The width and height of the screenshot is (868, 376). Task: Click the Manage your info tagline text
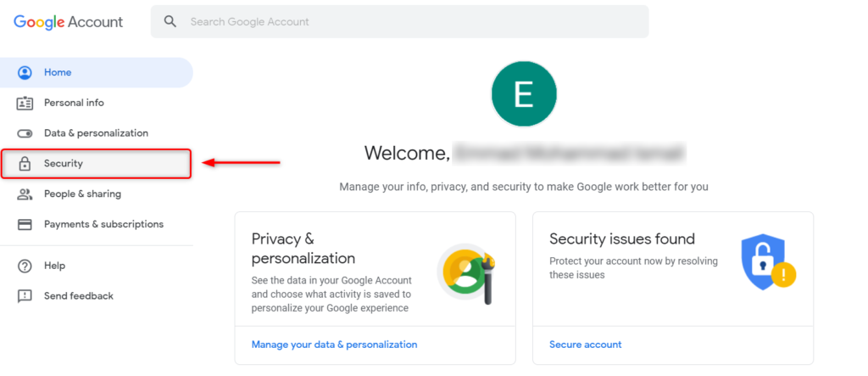pyautogui.click(x=524, y=187)
